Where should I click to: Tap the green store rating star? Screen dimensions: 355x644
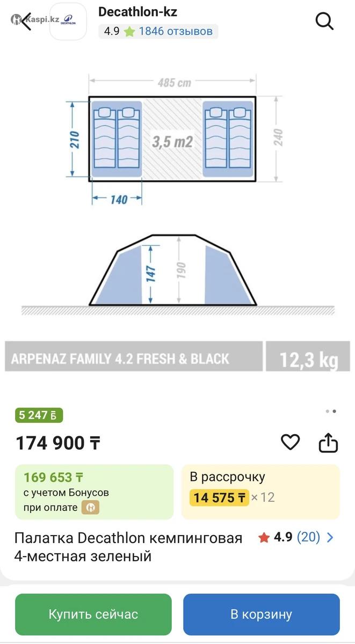pyautogui.click(x=129, y=32)
